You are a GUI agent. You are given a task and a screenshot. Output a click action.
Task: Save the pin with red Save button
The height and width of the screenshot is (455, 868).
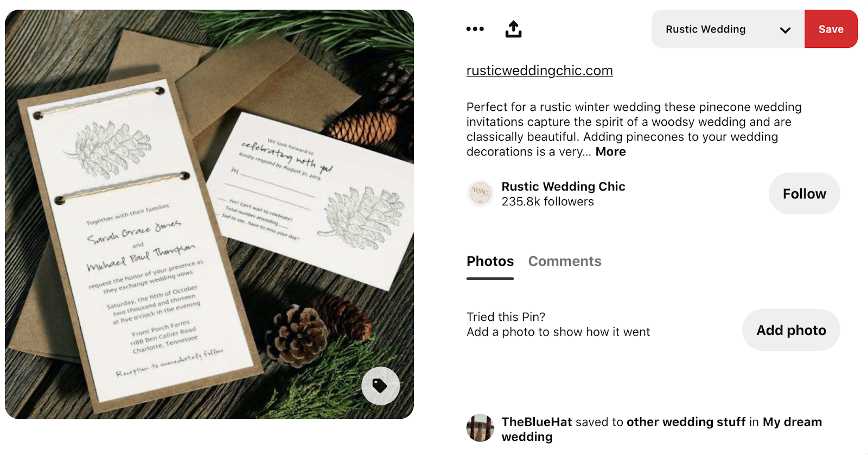coord(831,29)
